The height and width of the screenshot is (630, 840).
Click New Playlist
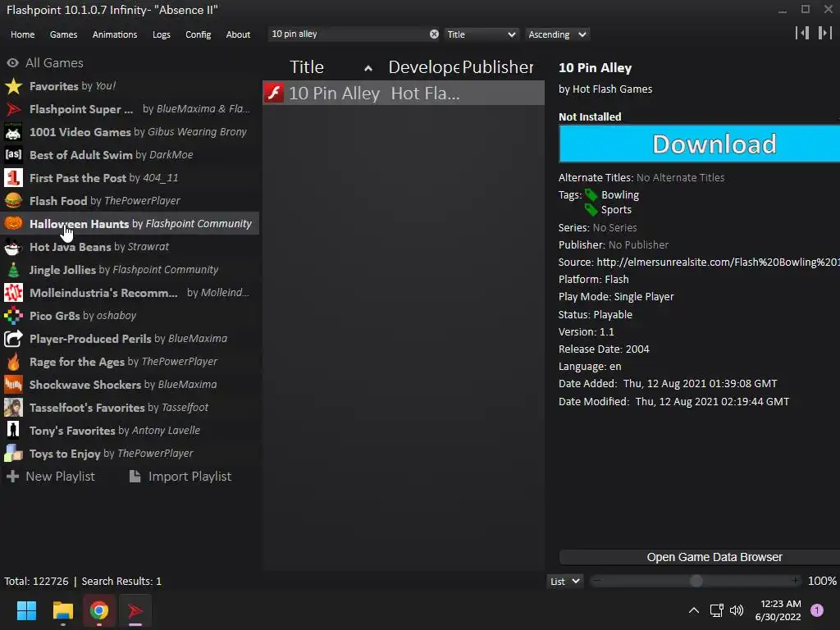point(50,477)
